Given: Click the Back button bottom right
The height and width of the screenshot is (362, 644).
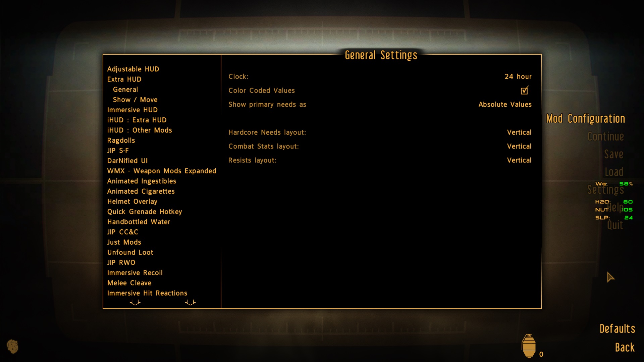Looking at the screenshot, I should pyautogui.click(x=626, y=354).
